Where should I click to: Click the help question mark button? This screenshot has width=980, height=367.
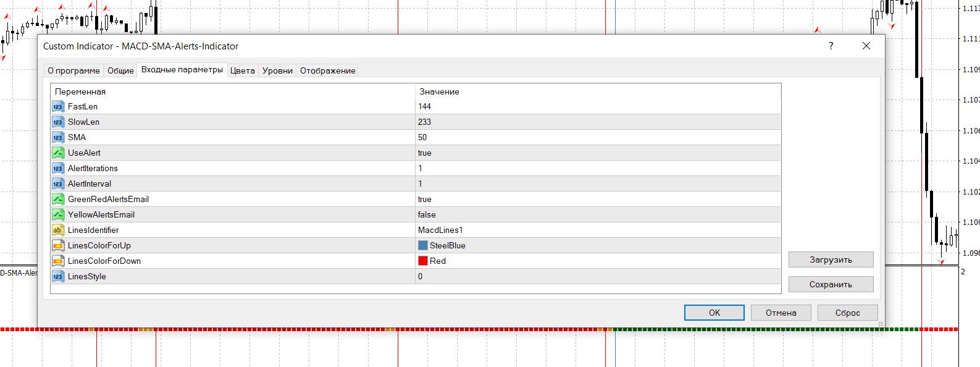pyautogui.click(x=831, y=46)
